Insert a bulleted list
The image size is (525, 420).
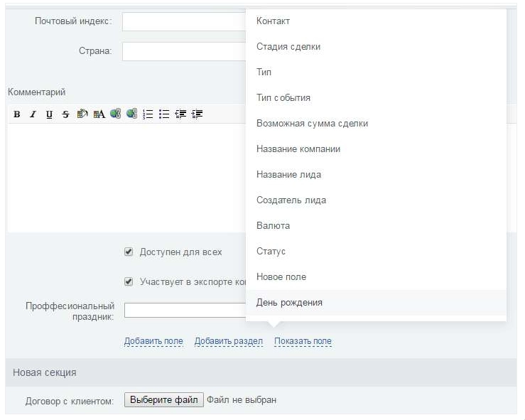click(x=164, y=114)
